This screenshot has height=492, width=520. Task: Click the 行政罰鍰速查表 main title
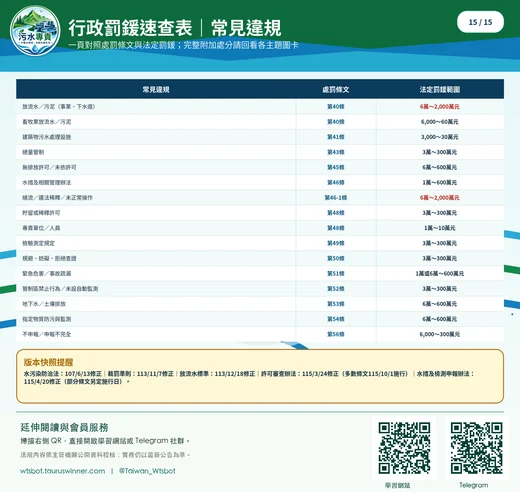[x=130, y=28]
